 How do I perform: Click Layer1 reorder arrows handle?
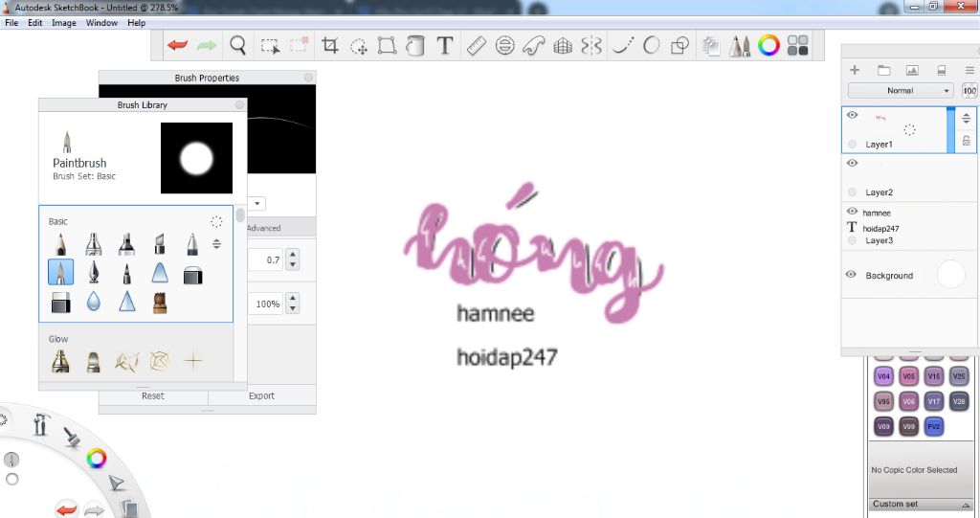click(x=967, y=118)
